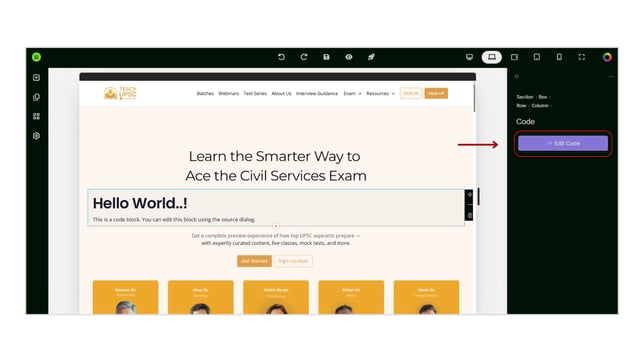The height and width of the screenshot is (362, 644).
Task: Open Interview Guidance in the site navigation
Action: (x=317, y=94)
